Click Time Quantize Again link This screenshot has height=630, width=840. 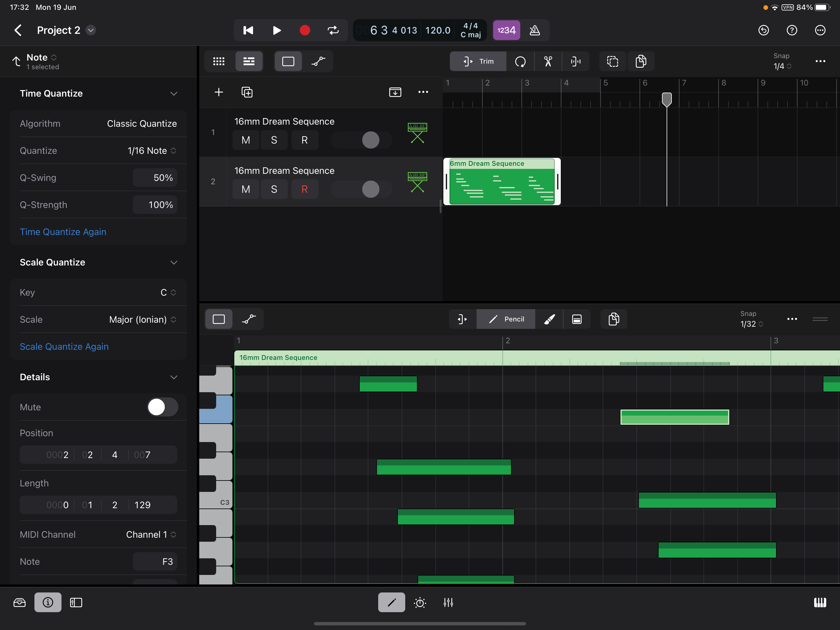pos(63,232)
